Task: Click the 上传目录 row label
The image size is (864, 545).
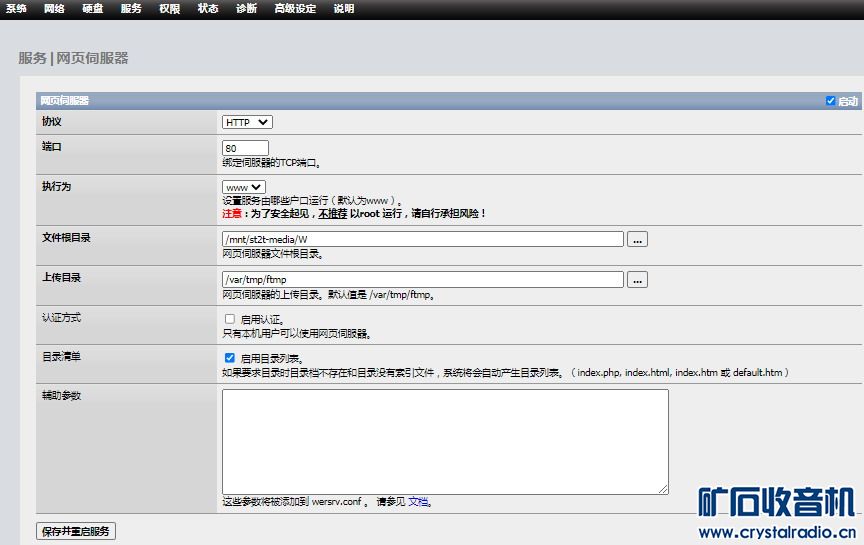Action: pyautogui.click(x=61, y=277)
